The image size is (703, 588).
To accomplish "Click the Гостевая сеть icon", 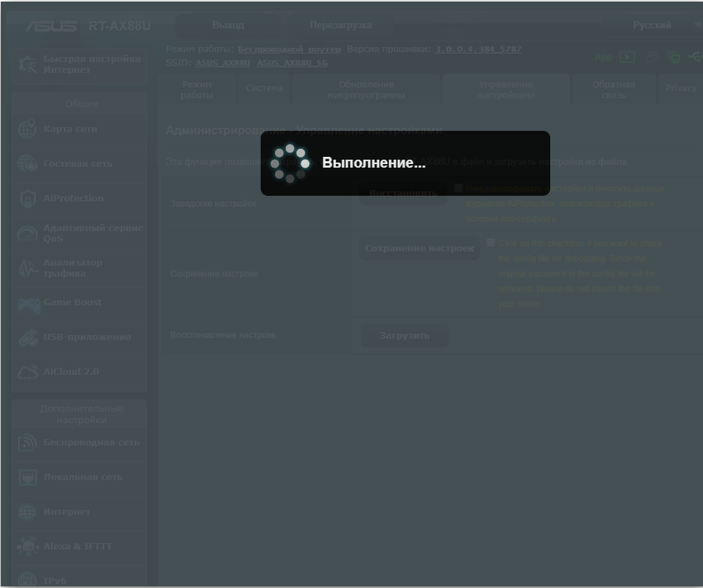I will point(28,163).
